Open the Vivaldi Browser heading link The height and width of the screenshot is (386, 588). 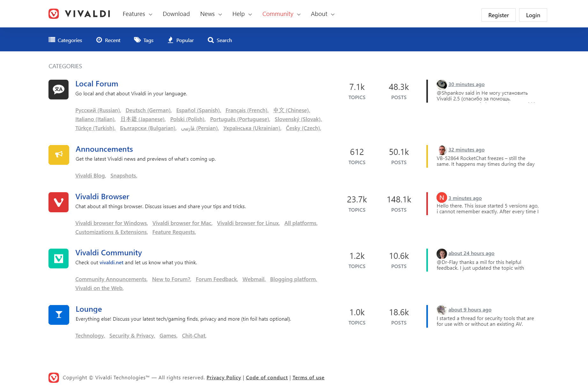(102, 197)
